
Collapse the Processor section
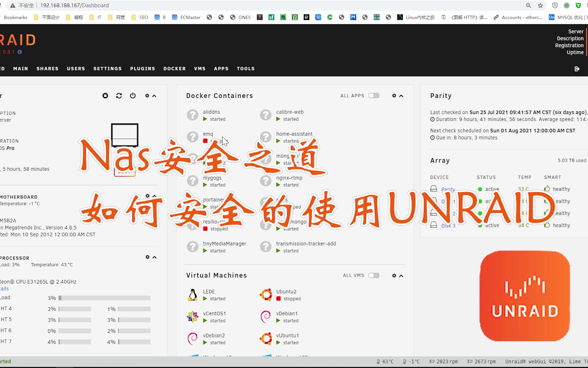tap(154, 257)
